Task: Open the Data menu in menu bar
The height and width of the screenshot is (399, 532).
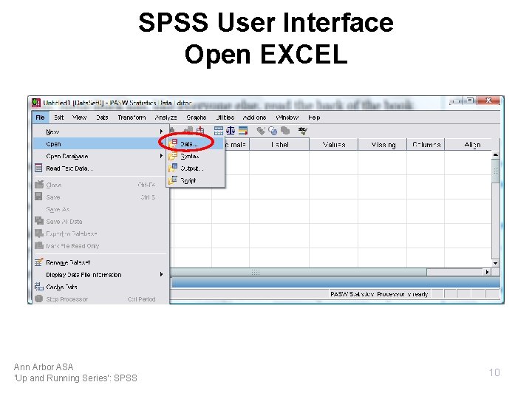Action: (102, 117)
